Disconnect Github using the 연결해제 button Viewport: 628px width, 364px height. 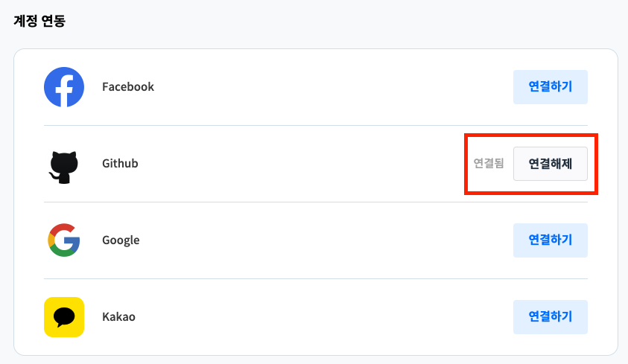point(550,164)
